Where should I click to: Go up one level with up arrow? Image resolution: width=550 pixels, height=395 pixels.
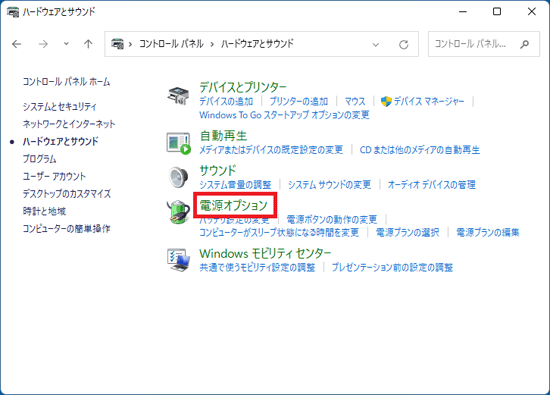point(88,44)
